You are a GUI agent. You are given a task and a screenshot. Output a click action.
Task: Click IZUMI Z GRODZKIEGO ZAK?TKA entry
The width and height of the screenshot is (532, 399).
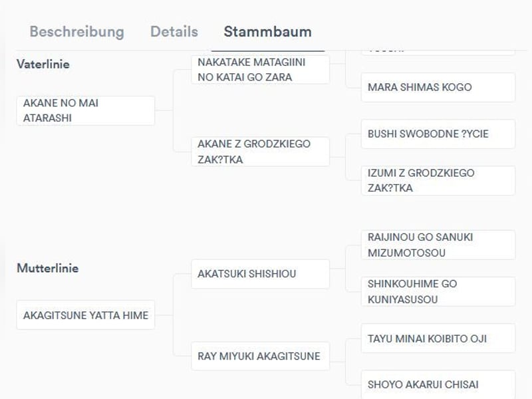pos(438,180)
